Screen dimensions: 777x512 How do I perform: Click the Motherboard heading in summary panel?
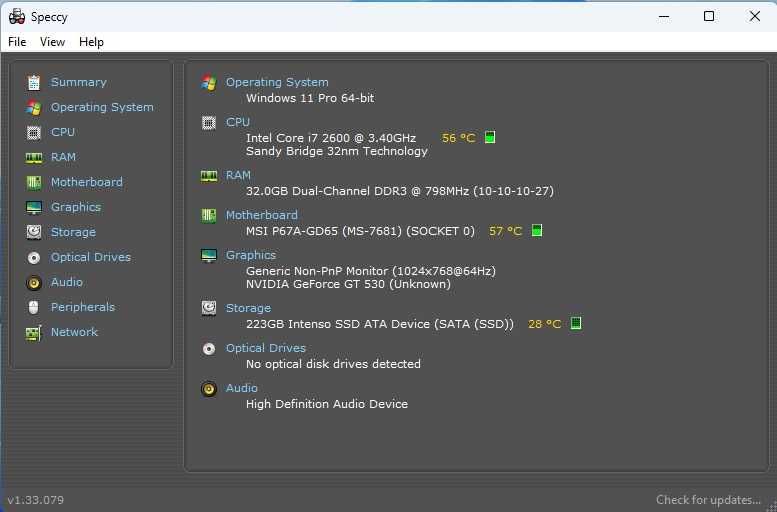262,215
